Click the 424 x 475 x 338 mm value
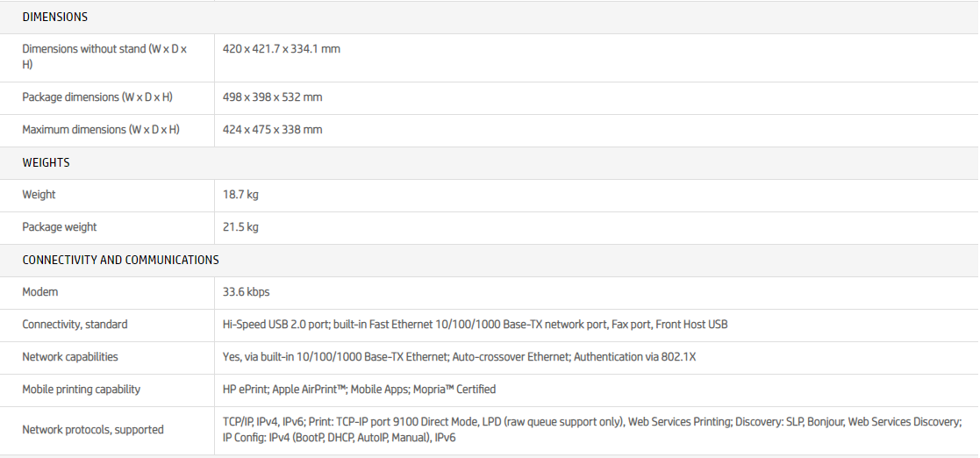The image size is (980, 458). coord(272,130)
